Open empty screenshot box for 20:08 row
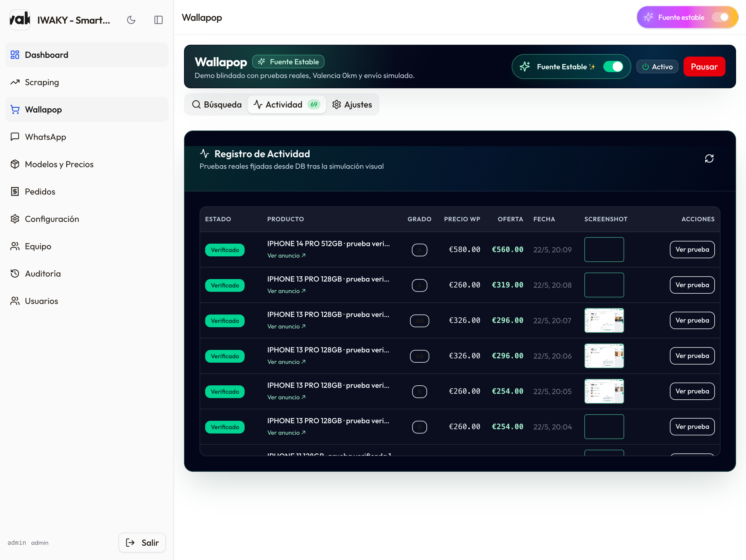The image size is (746, 560). (x=604, y=285)
